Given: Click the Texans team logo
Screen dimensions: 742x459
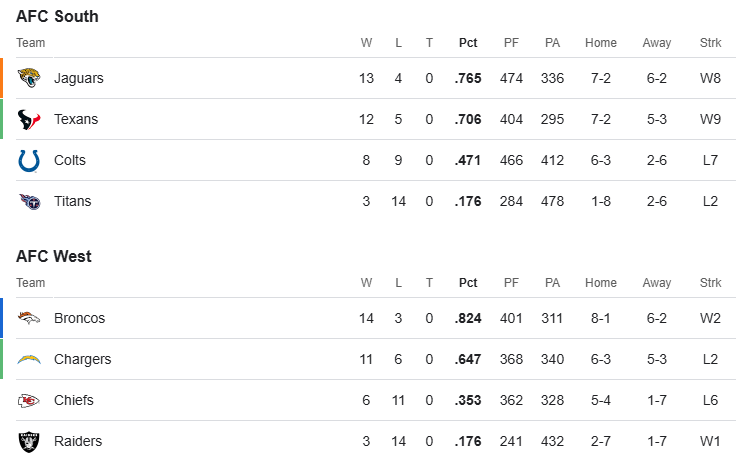Looking at the screenshot, I should point(30,119).
